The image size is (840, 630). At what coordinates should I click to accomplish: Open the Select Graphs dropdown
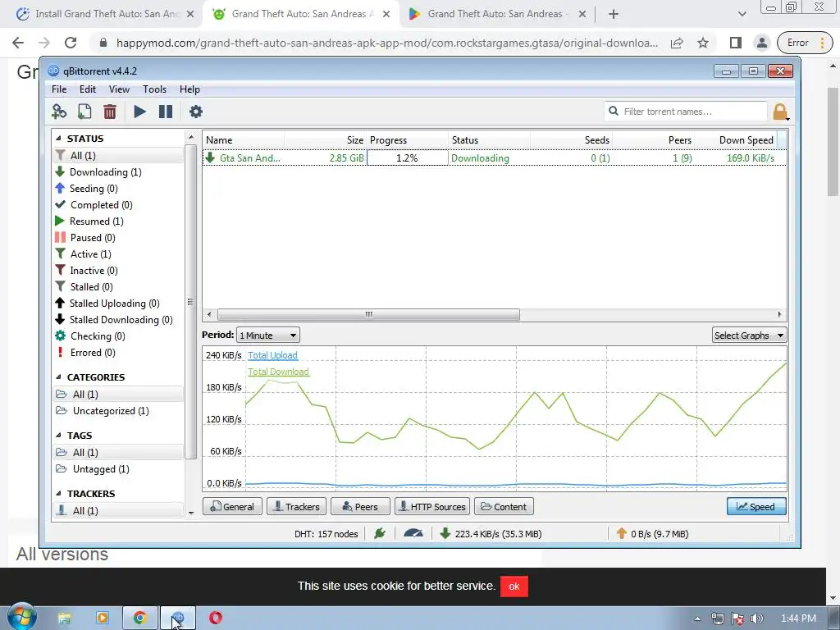point(749,336)
